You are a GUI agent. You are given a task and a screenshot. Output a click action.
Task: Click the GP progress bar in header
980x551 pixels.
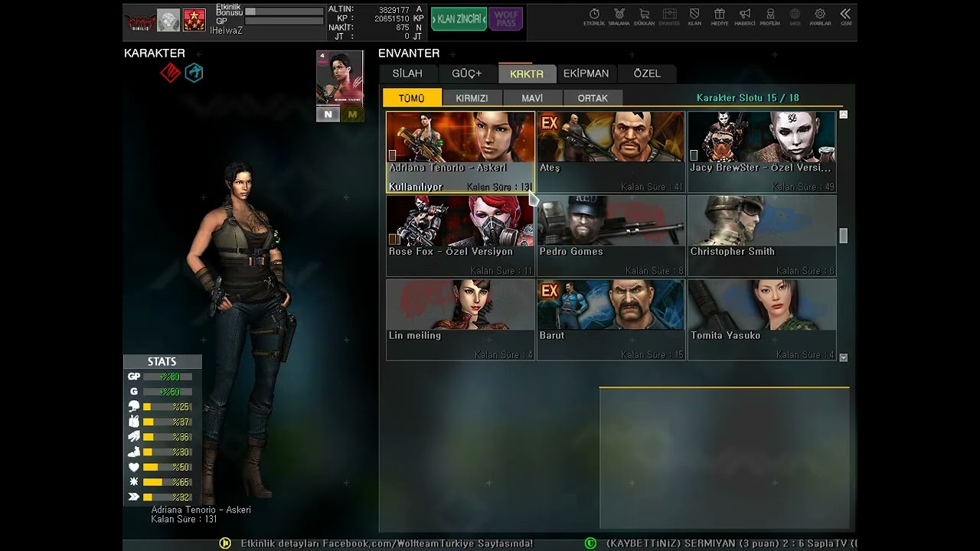(284, 21)
